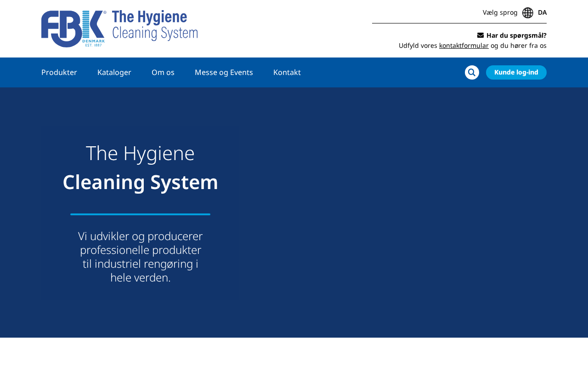Follow the kontaktformular link
This screenshot has width=588, height=368.
pyautogui.click(x=464, y=46)
